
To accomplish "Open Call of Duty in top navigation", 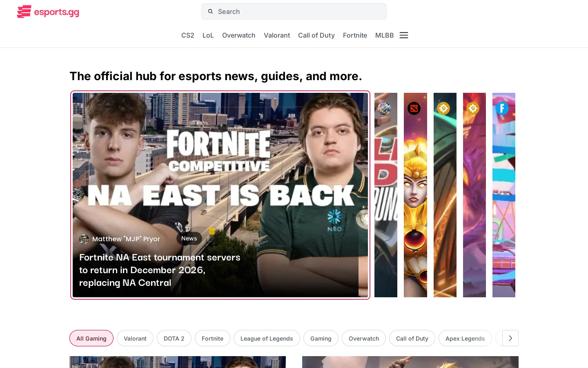I will pyautogui.click(x=316, y=35).
